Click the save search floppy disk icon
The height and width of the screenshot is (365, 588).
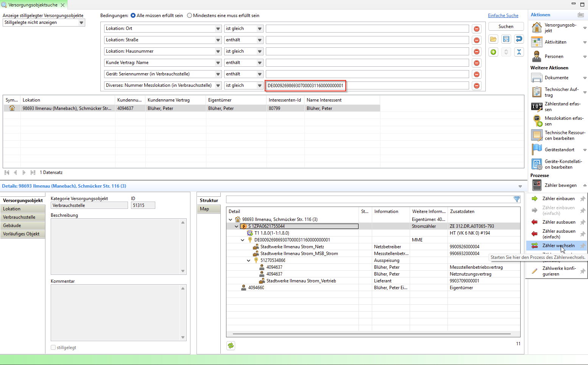point(506,39)
